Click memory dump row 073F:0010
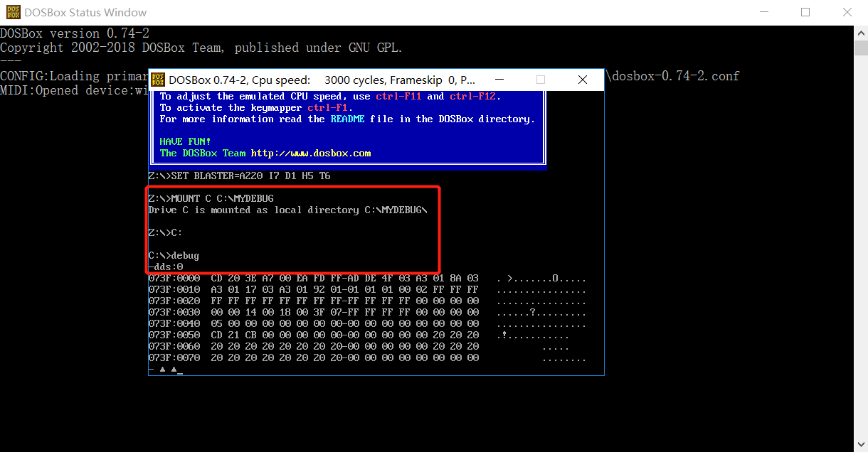 pos(367,289)
